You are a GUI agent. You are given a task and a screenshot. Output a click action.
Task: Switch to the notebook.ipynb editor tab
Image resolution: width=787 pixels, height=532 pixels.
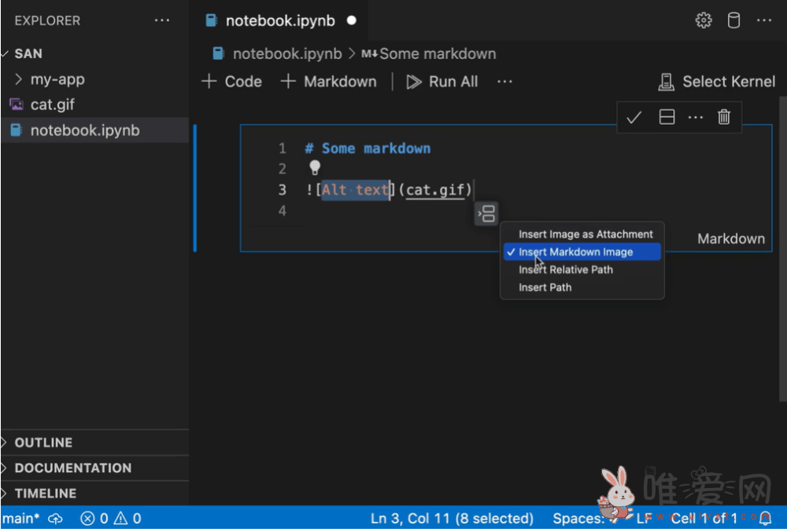pos(279,20)
